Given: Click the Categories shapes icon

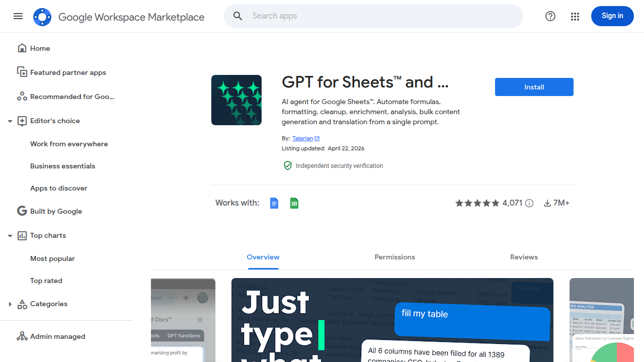Looking at the screenshot, I should pyautogui.click(x=22, y=304).
